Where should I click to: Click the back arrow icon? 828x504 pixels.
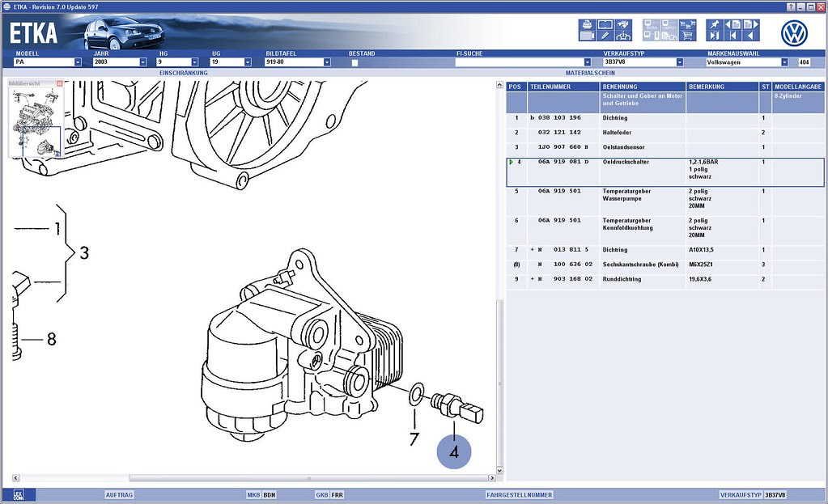751,36
